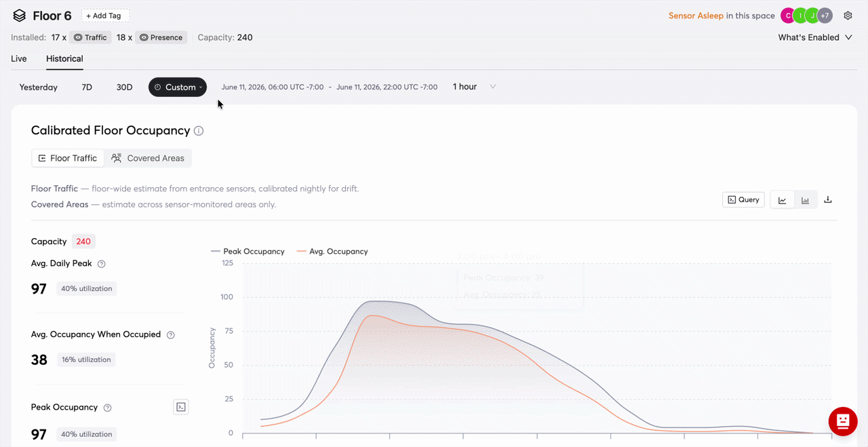Select the Covered Areas view toggle
Image resolution: width=868 pixels, height=447 pixels.
pos(148,158)
